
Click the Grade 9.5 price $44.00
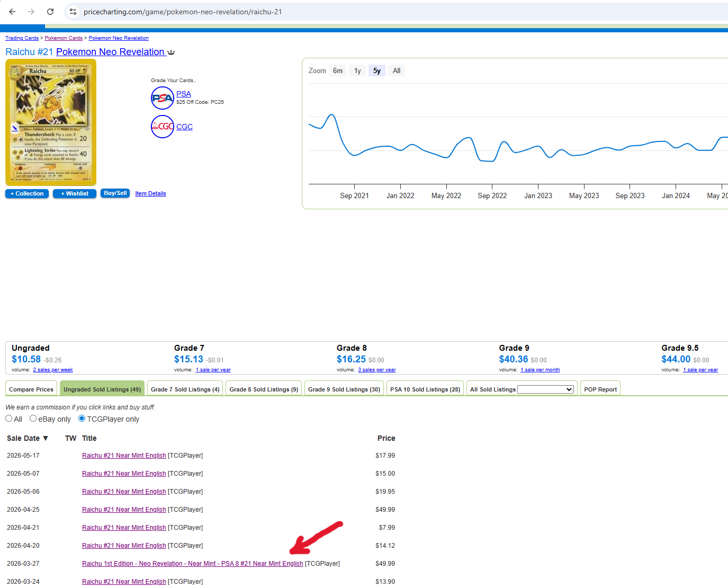click(x=676, y=359)
